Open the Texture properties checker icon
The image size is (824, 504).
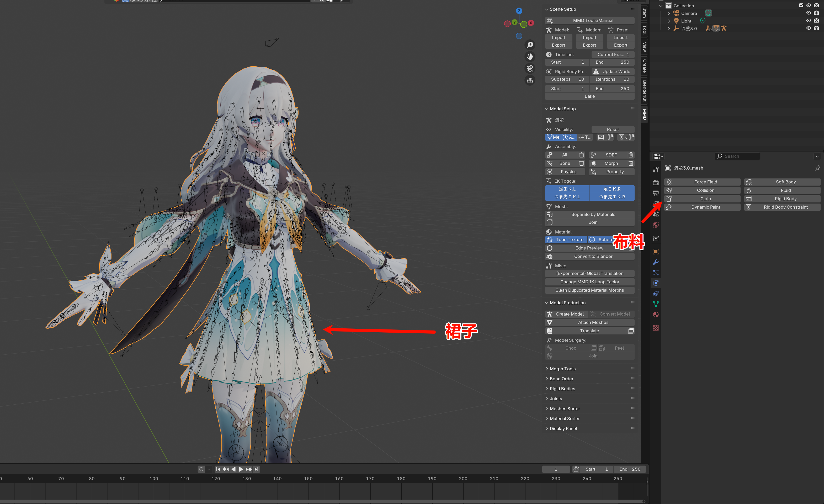click(656, 328)
